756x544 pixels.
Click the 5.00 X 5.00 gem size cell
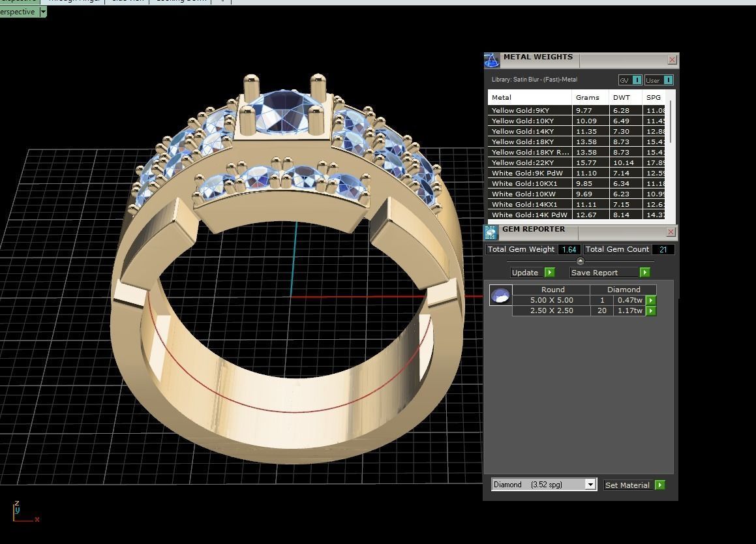click(552, 301)
